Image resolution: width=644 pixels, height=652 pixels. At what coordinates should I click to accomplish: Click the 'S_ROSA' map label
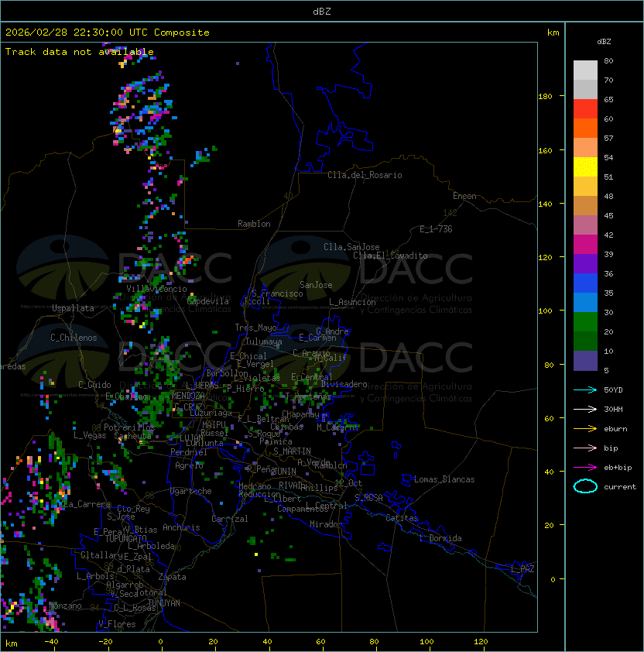pyautogui.click(x=368, y=498)
